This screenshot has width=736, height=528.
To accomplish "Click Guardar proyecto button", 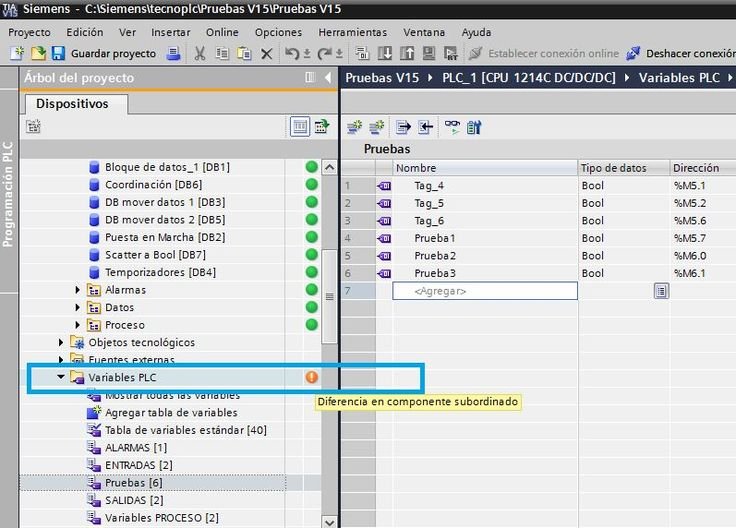I will (104, 54).
